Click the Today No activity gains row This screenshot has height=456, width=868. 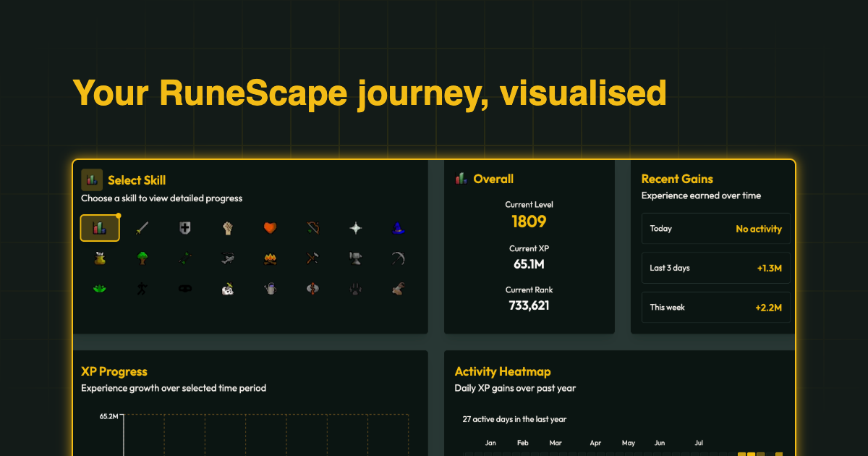(715, 229)
